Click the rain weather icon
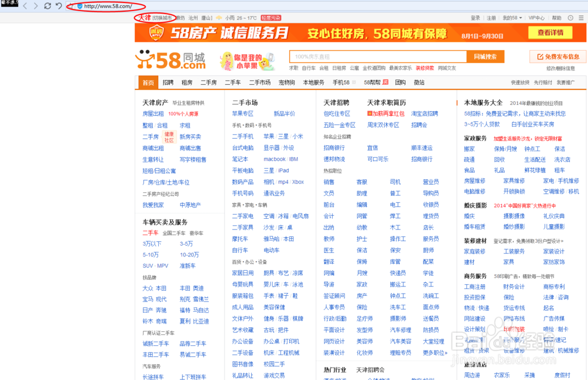Viewport: 588px width, 380px height. pyautogui.click(x=219, y=18)
